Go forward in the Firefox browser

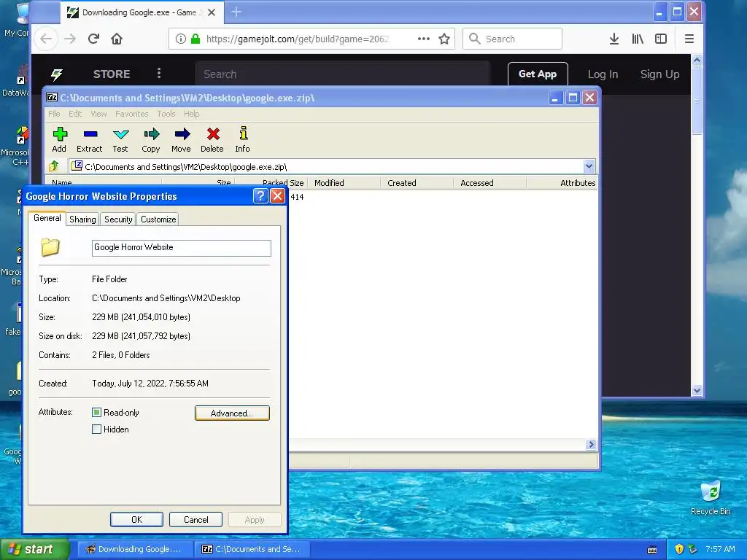click(70, 39)
